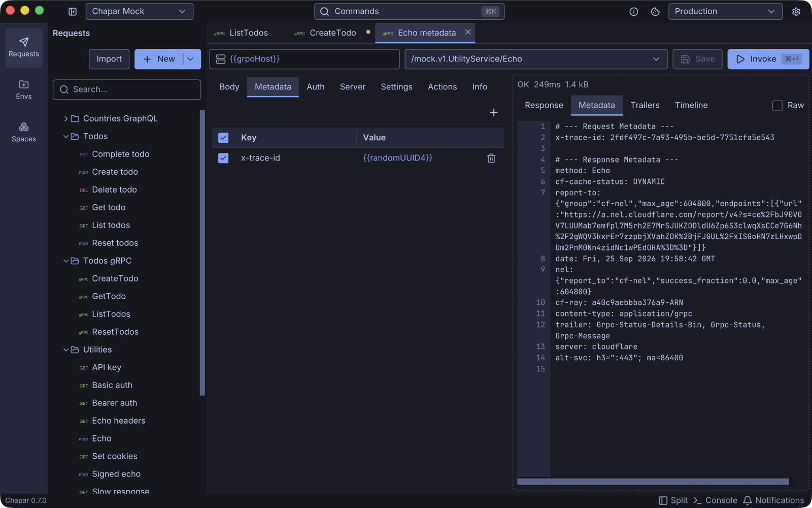This screenshot has height=508, width=812.
Task: Click the Import button
Action: pyautogui.click(x=109, y=59)
